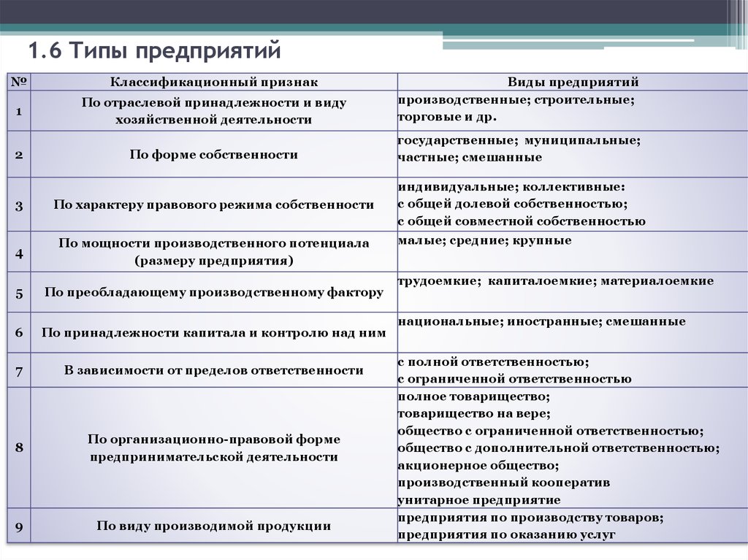Click cell 'производственные; строительные; торговые и др.'
The width and height of the screenshot is (748, 560).
click(573, 111)
